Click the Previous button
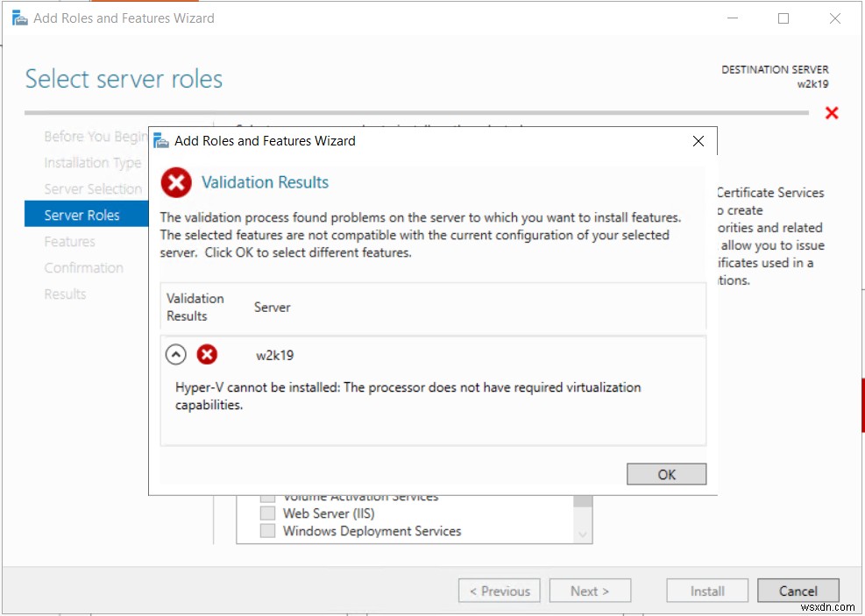865x616 pixels. click(499, 590)
